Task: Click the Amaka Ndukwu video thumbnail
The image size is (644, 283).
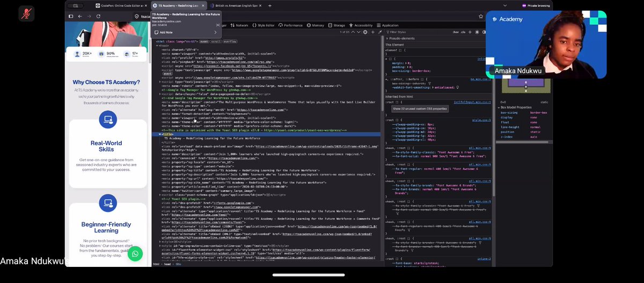Action: point(545,45)
